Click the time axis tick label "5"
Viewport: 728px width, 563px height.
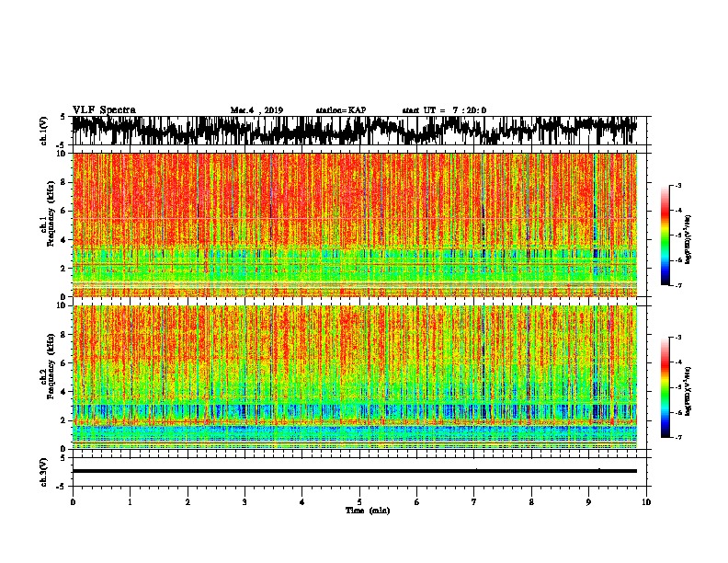click(359, 502)
